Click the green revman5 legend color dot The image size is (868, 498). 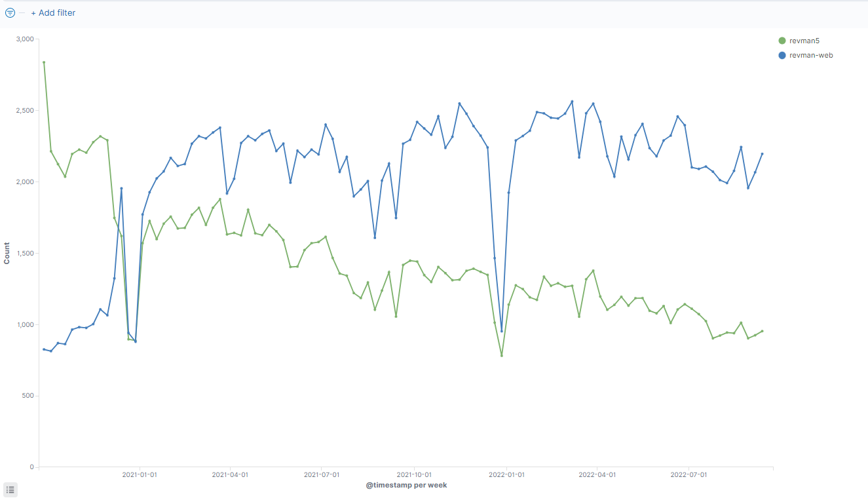(782, 41)
